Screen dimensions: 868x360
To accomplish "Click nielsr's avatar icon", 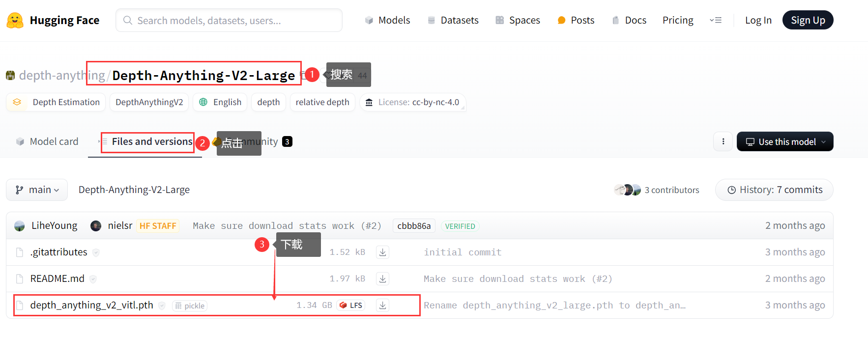I will [x=96, y=226].
